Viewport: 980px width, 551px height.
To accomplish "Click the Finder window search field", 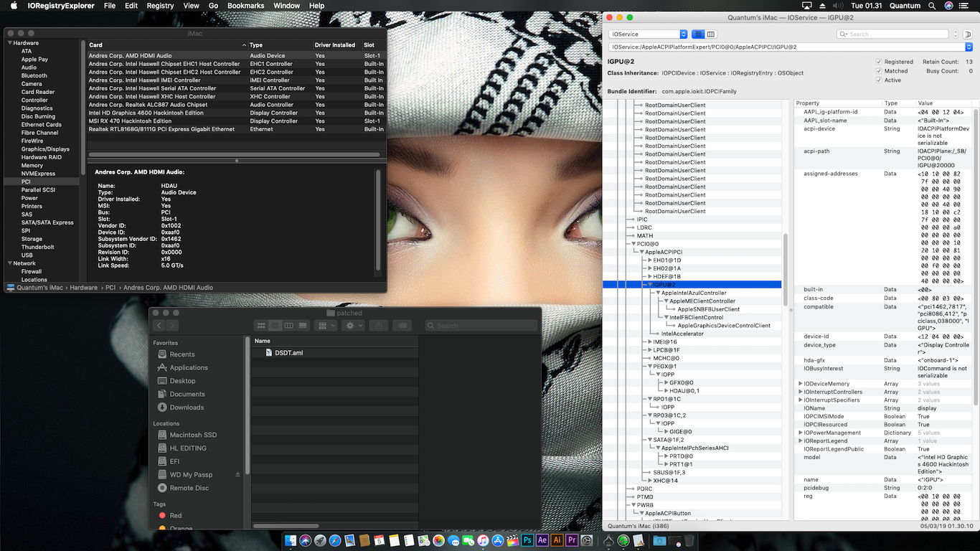I will (481, 326).
